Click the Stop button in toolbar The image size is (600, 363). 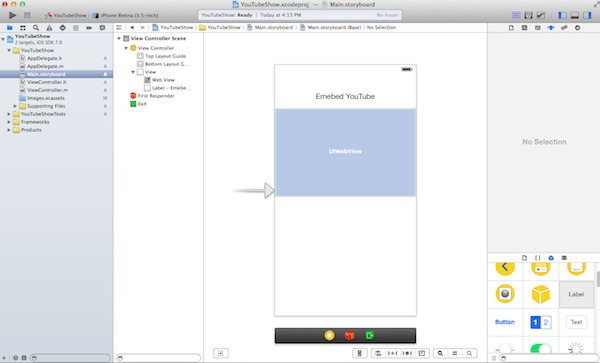coord(27,15)
